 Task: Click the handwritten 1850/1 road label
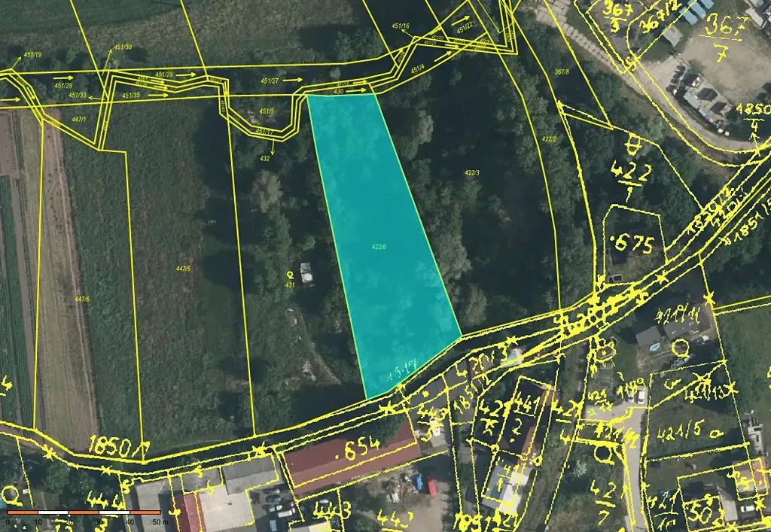pyautogui.click(x=115, y=445)
